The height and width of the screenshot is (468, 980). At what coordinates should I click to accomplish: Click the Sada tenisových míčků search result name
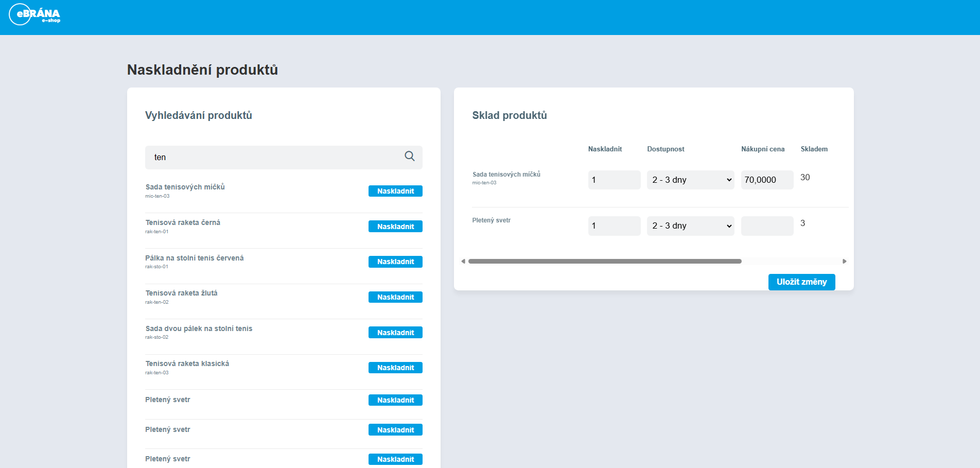pyautogui.click(x=185, y=187)
